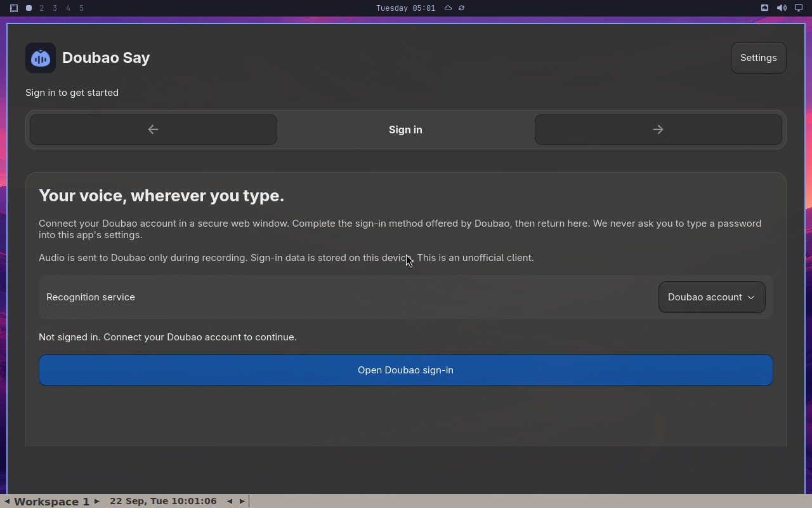This screenshot has height=508, width=812.
Task: Switch to workspace 2 in top bar
Action: point(41,8)
